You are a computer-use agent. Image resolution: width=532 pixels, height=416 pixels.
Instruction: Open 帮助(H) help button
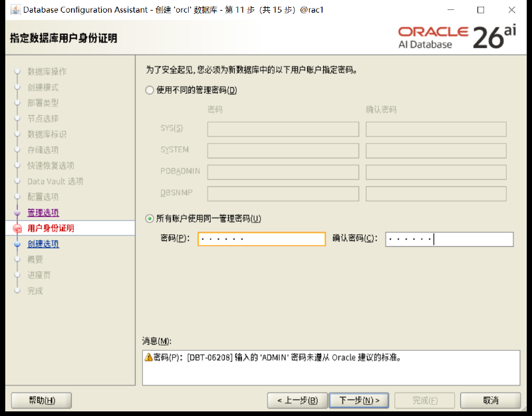click(41, 401)
